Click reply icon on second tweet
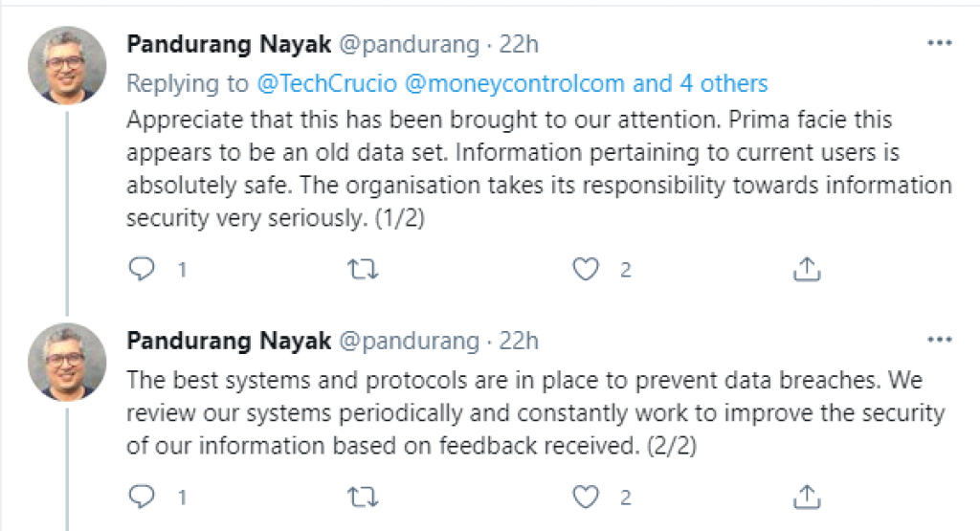 [x=142, y=497]
